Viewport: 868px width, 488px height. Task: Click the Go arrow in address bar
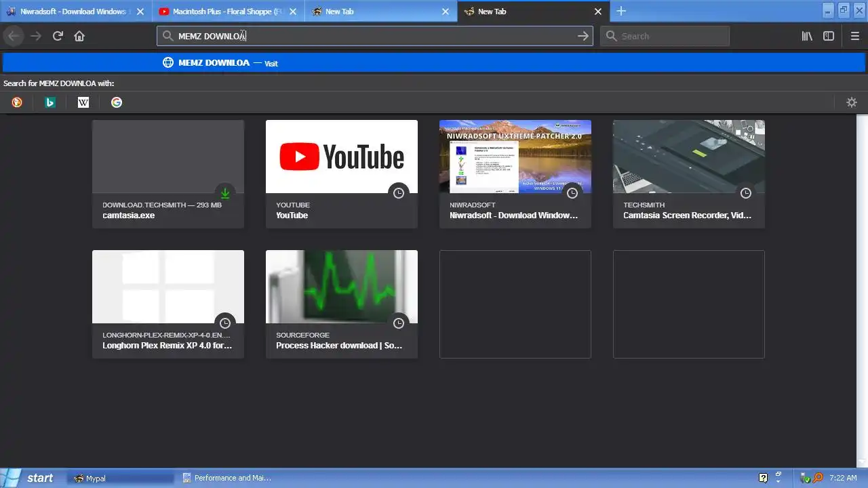pos(583,36)
